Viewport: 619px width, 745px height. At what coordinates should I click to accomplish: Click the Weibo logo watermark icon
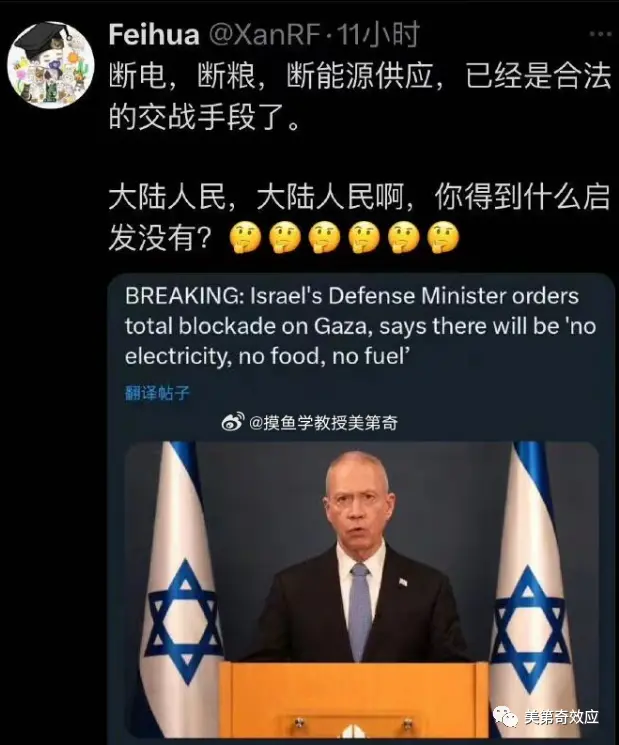[233, 421]
